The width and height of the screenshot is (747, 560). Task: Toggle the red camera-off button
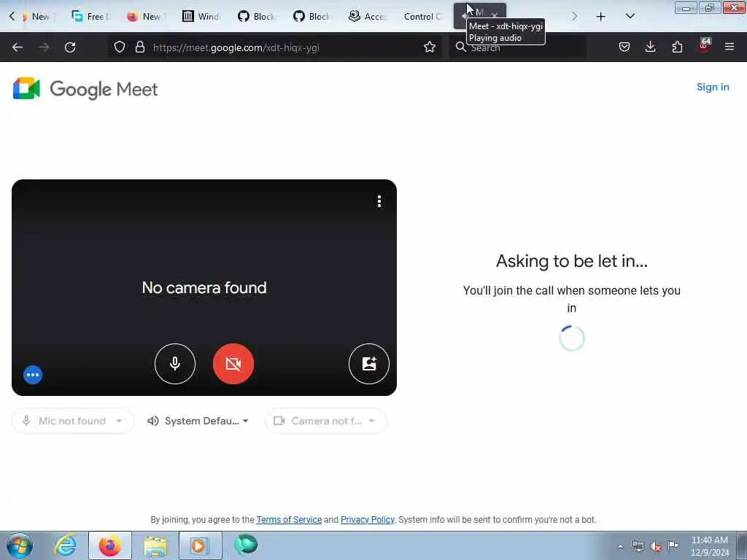(233, 364)
